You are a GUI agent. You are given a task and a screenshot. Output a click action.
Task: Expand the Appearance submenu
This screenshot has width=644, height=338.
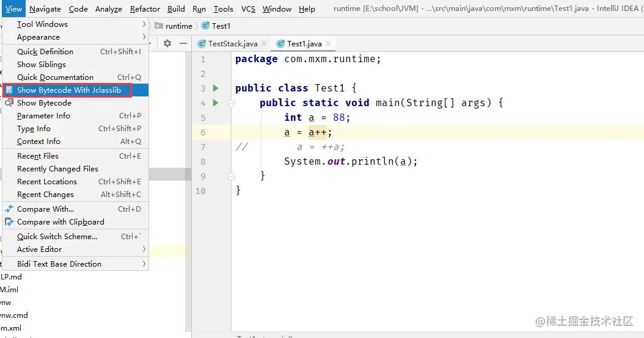(x=76, y=37)
